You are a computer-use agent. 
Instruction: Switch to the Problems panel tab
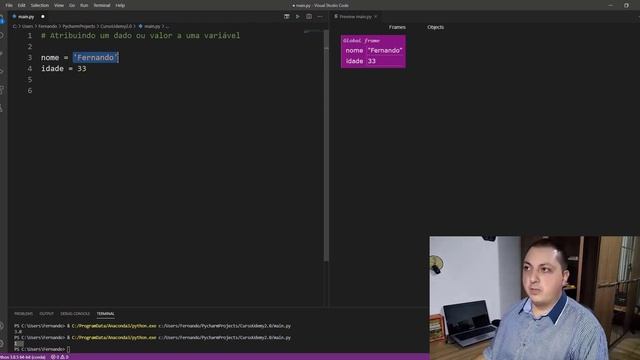click(23, 313)
